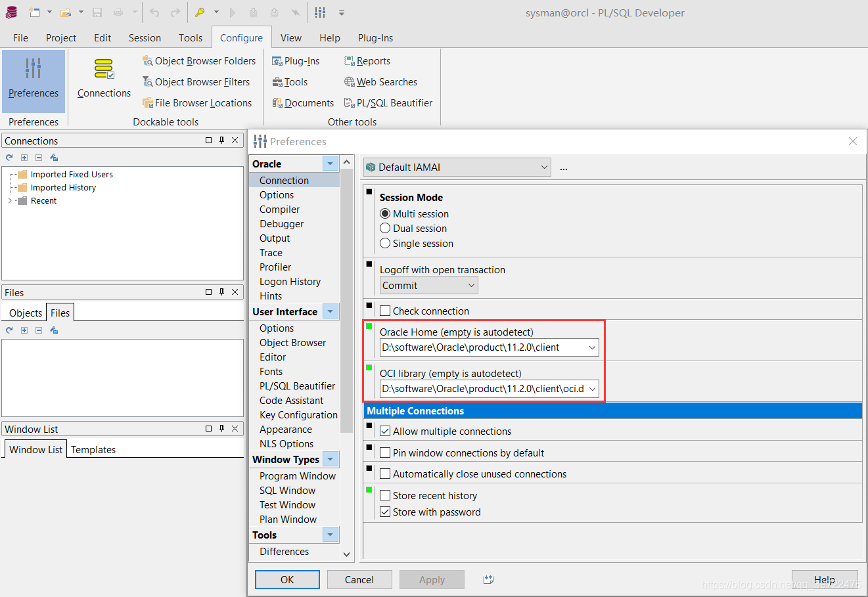
Task: Select Key Configuration in preferences list
Action: 298,415
